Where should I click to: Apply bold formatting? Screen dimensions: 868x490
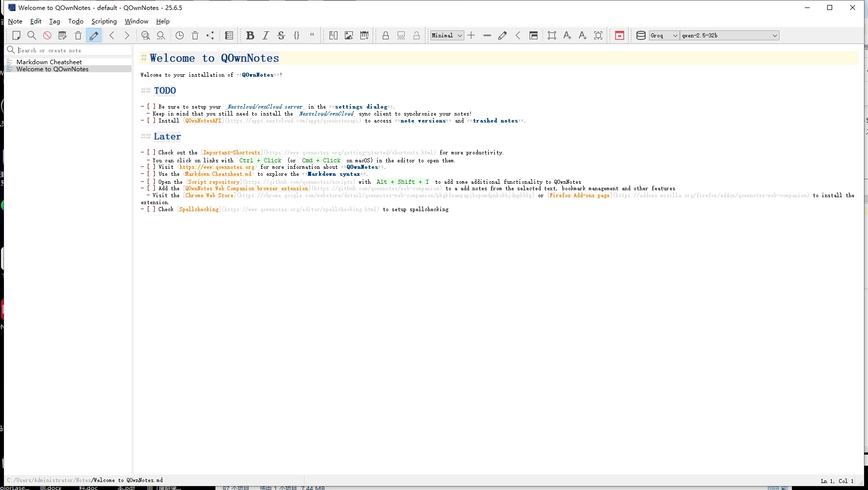[x=250, y=35]
